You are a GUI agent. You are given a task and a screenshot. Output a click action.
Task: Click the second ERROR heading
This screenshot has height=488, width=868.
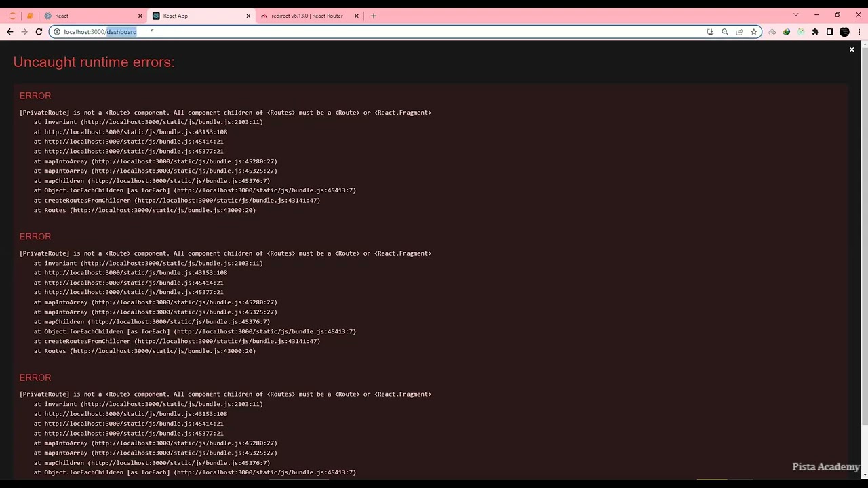(35, 237)
